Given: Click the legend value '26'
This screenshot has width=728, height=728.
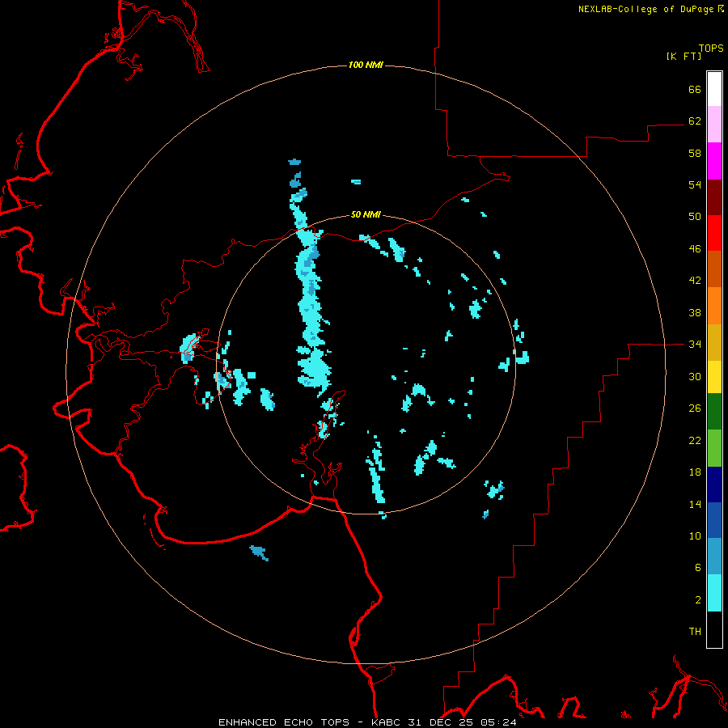Looking at the screenshot, I should click(695, 408).
